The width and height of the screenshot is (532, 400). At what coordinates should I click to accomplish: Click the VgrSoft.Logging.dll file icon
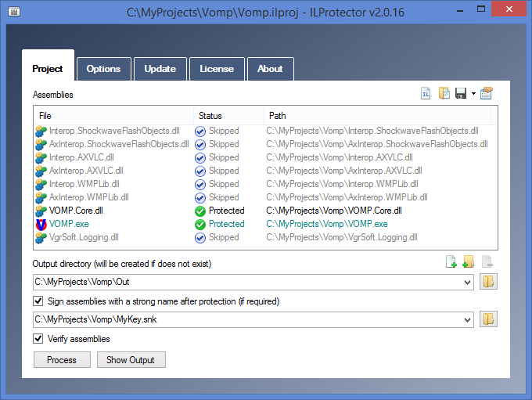(x=41, y=237)
